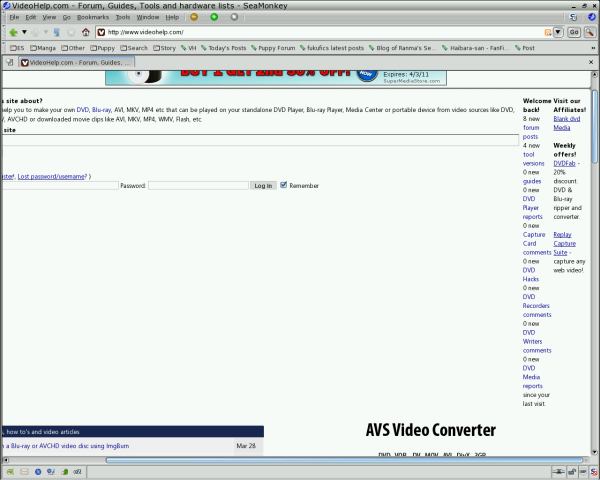The image size is (600, 480).
Task: Open the Help menu
Action: [x=172, y=17]
